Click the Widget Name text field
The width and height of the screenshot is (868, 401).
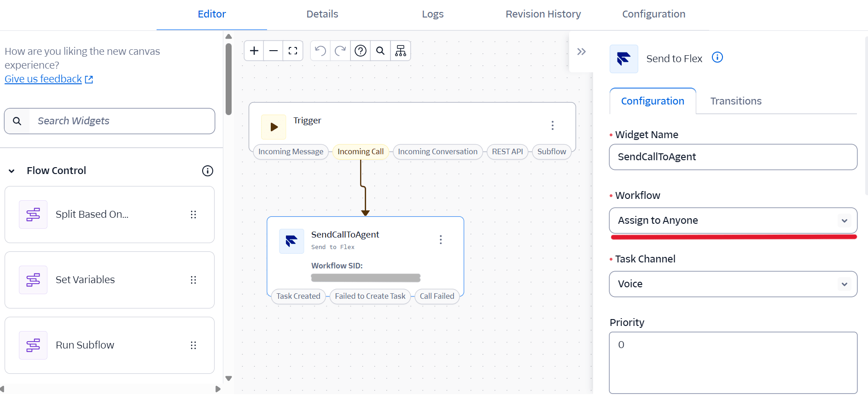[733, 157]
